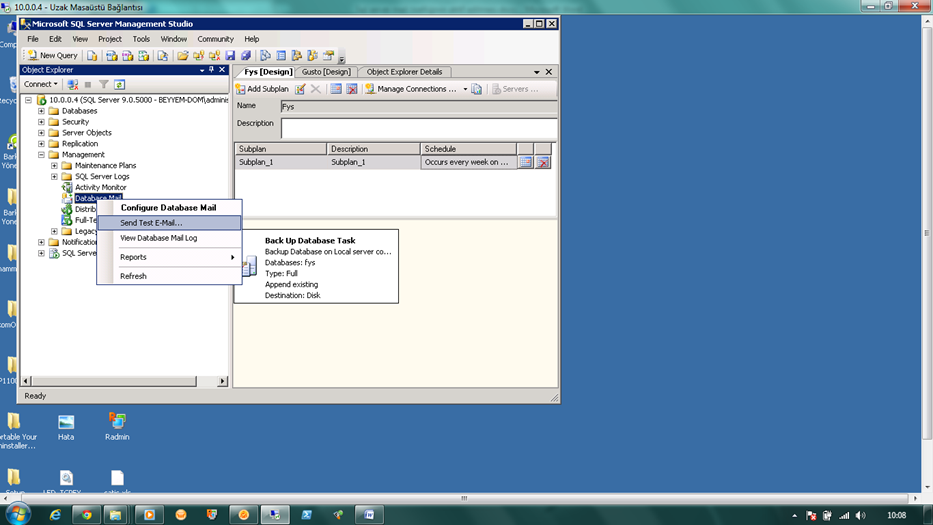Expand the Maintenance Plans node
The image size is (933, 525).
[54, 165]
